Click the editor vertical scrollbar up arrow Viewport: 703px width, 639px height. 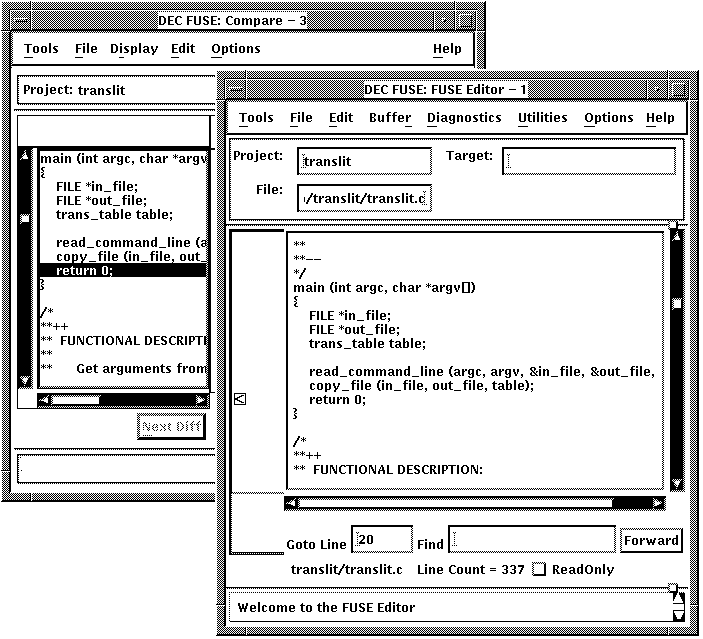click(677, 237)
